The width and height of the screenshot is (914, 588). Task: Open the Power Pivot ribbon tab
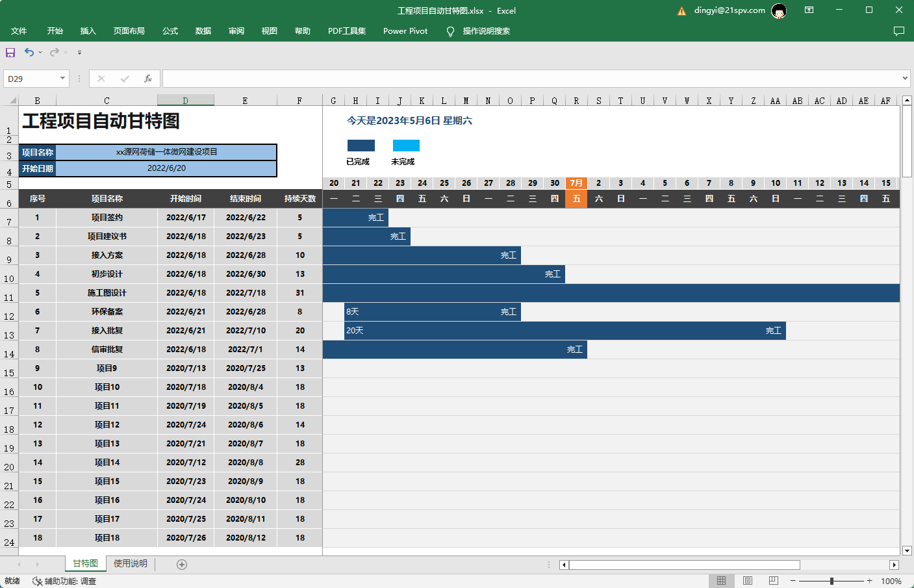[x=405, y=31]
